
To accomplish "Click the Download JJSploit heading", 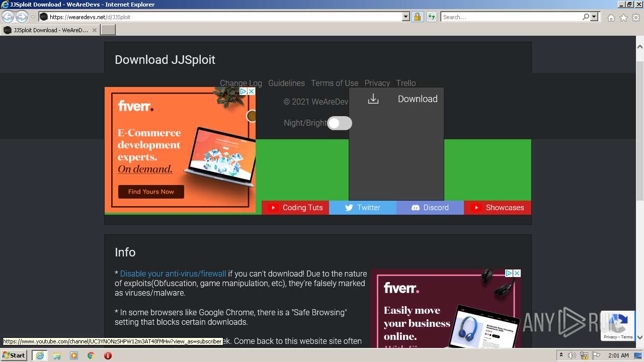I will [x=165, y=60].
